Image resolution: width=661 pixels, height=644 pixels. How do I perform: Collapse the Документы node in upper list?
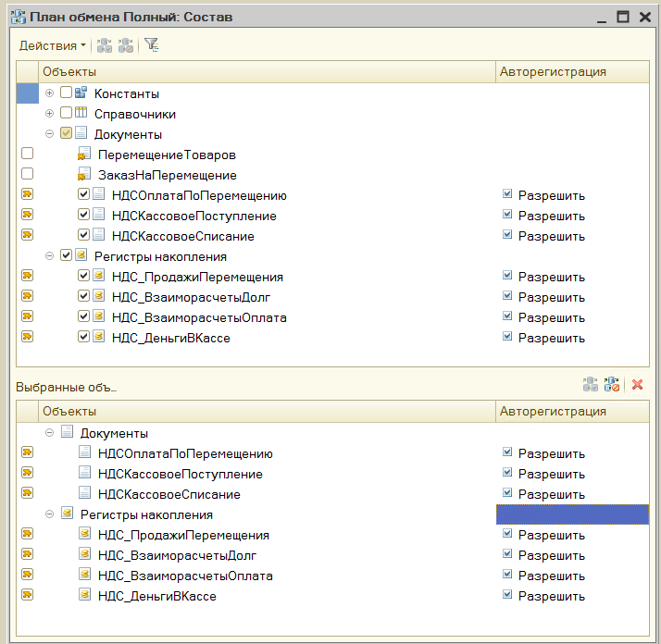point(49,134)
